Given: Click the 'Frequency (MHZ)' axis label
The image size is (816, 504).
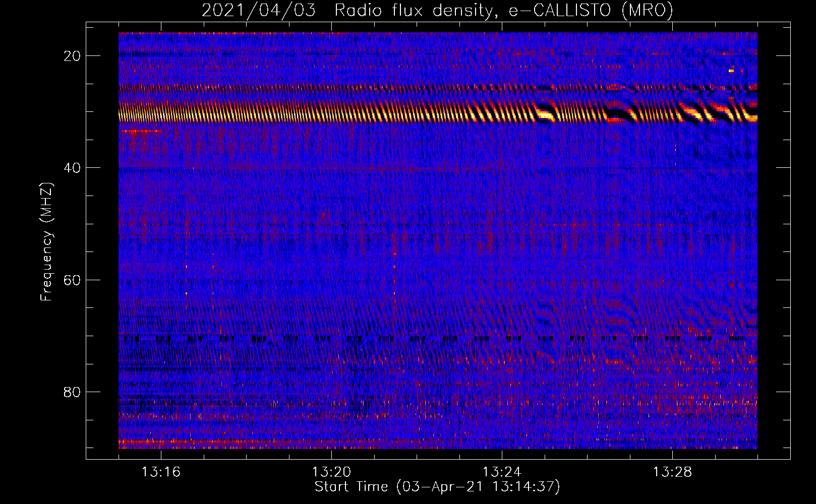Looking at the screenshot, I should (x=46, y=242).
